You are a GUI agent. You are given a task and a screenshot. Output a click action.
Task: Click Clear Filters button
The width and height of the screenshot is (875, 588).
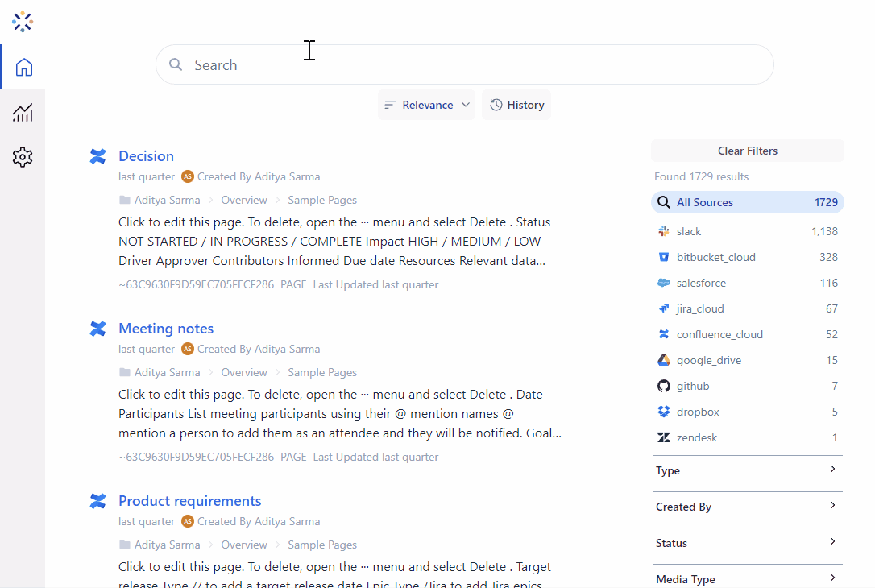[747, 151]
